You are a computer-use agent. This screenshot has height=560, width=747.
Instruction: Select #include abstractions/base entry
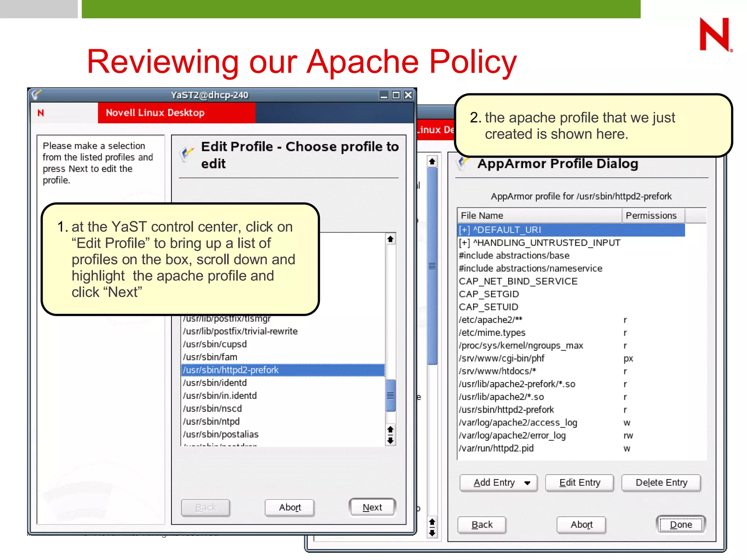click(571, 256)
